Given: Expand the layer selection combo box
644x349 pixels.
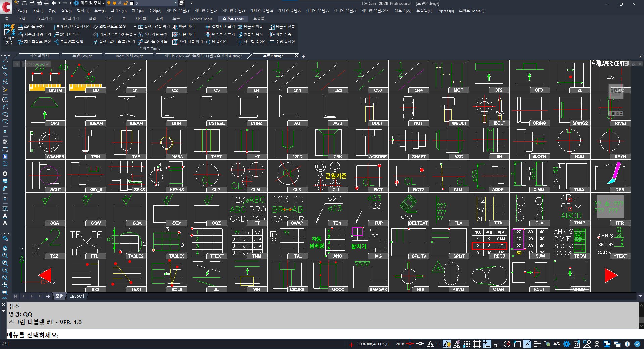Looking at the screenshot, I should click(x=175, y=3).
